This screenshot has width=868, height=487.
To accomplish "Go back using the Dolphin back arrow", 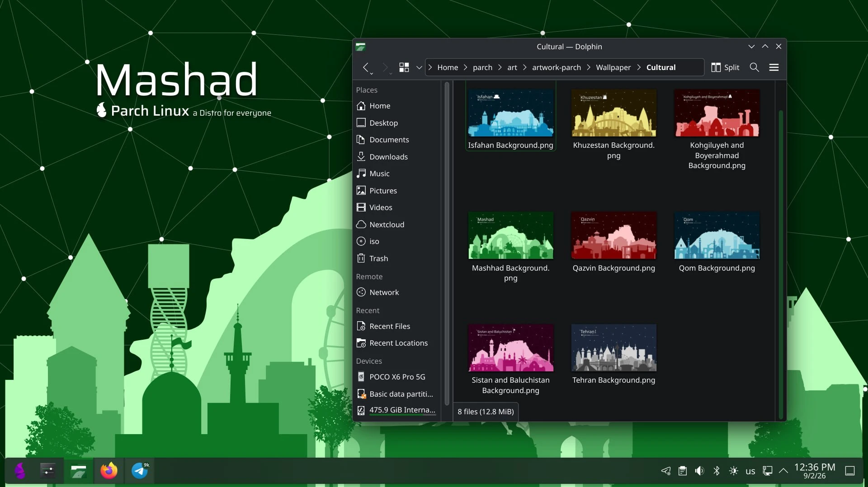I will (366, 67).
